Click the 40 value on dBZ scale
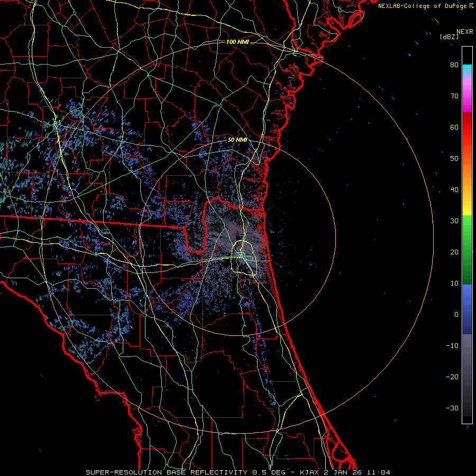Screen dimensions: 476x476 (454, 190)
